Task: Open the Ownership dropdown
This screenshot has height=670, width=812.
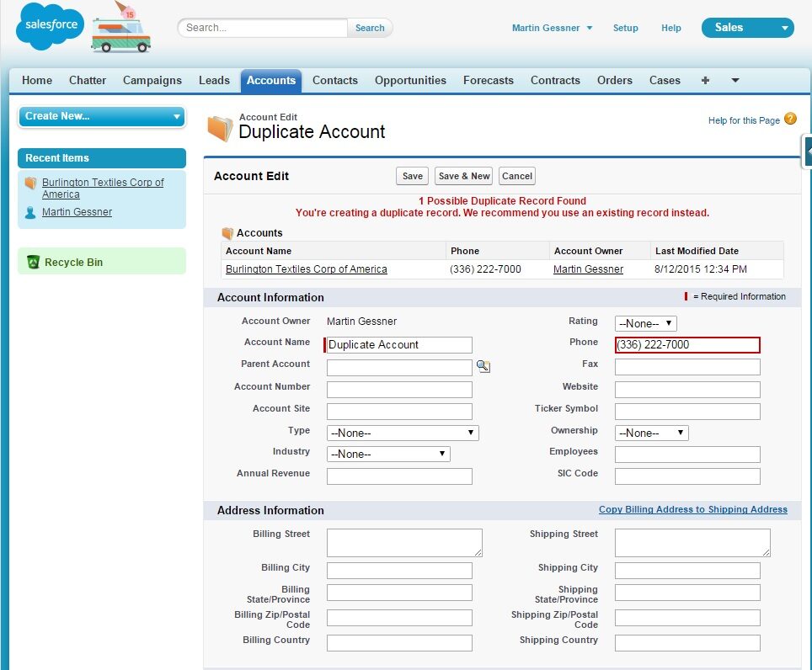Action: point(652,433)
